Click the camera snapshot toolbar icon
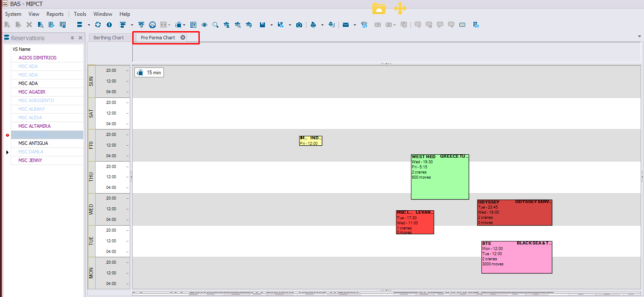644x297 pixels. 299,25
